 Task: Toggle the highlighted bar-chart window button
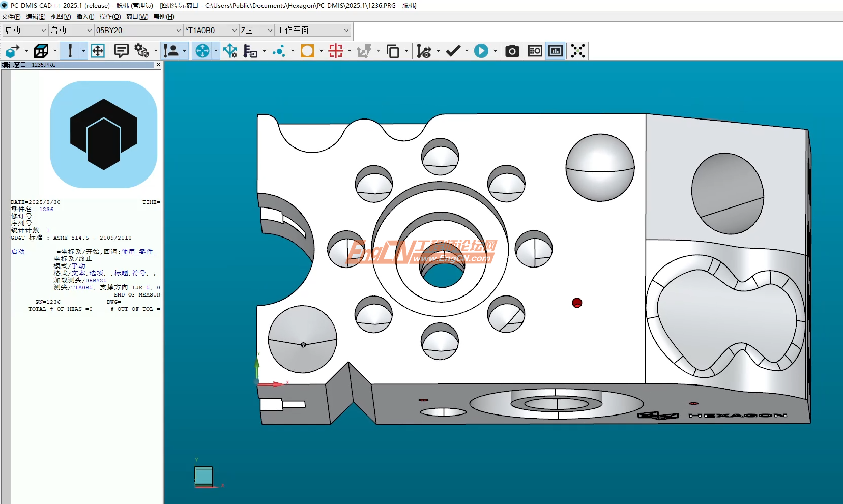(x=556, y=51)
